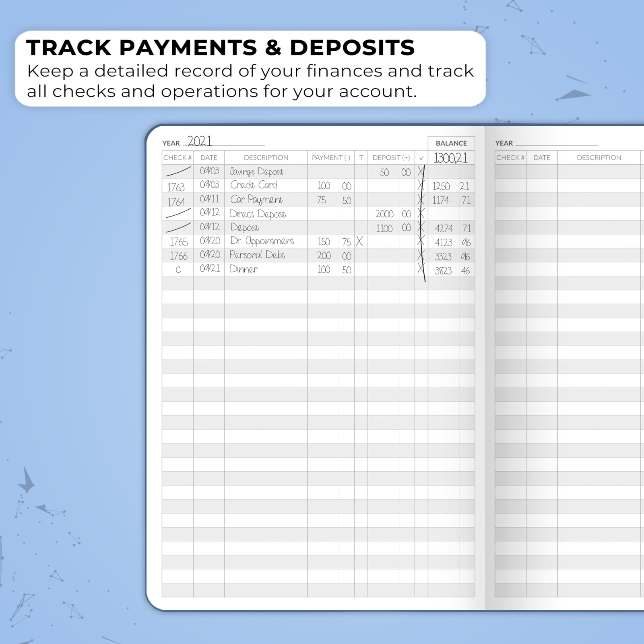Click the "TRACK PAYMENTS & DEPOSITS" heading

point(220,47)
